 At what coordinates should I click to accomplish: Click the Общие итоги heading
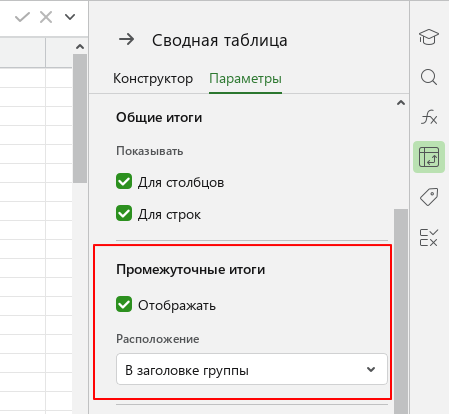click(159, 118)
